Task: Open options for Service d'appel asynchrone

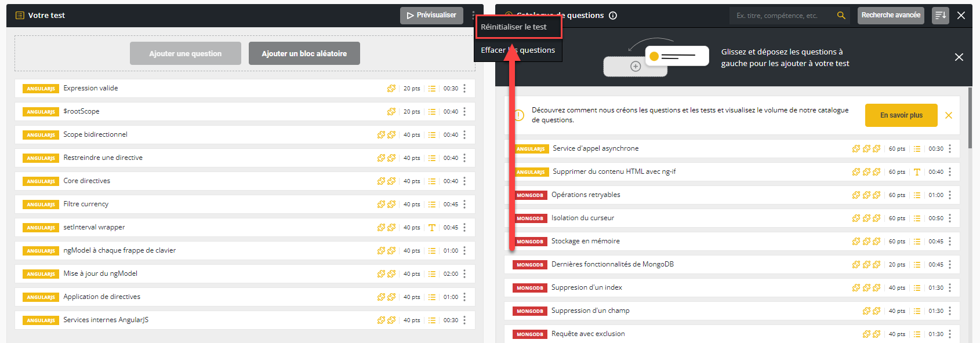Action: (950, 149)
